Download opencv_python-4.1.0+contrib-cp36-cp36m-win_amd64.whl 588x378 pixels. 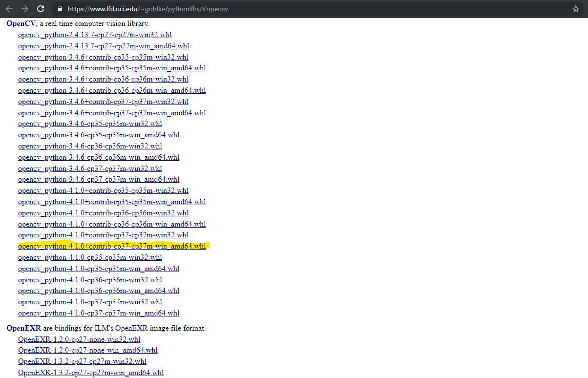tap(112, 224)
